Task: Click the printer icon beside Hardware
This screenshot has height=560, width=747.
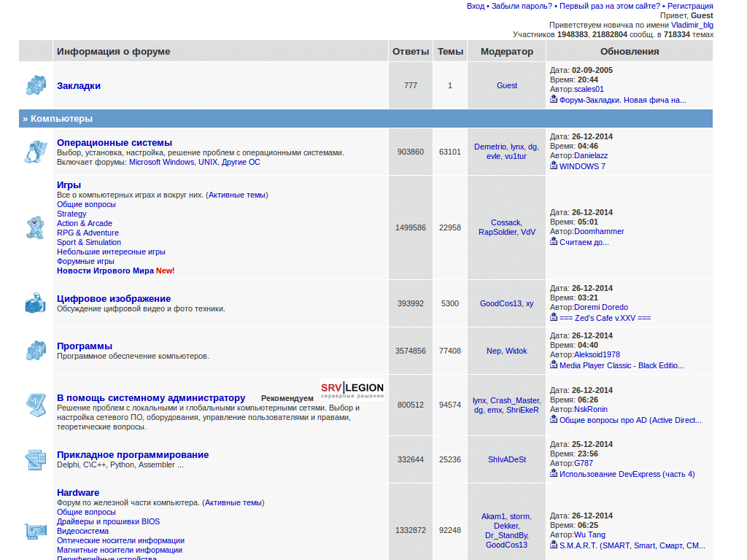Action: click(x=35, y=530)
